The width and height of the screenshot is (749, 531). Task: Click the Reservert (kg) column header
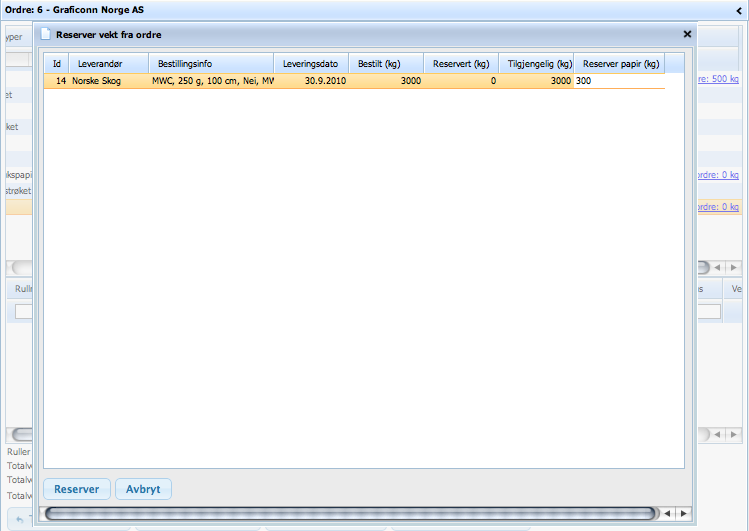(460, 64)
